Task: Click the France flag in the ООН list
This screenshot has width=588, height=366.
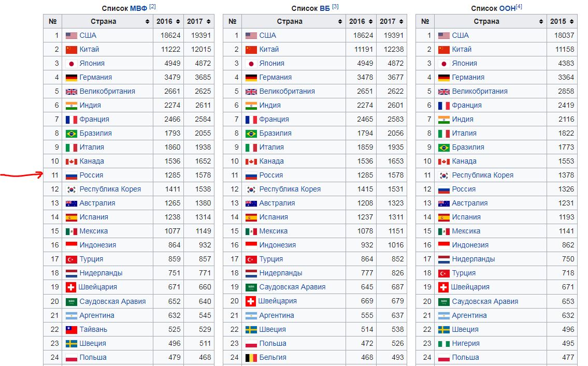Action: tap(443, 106)
